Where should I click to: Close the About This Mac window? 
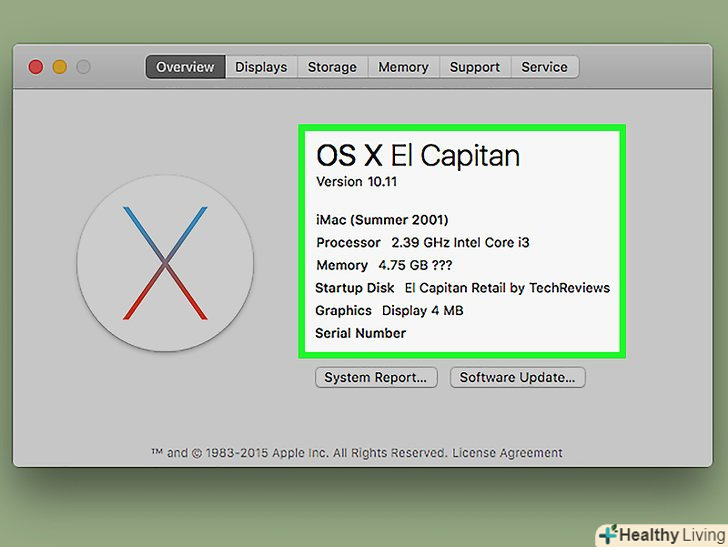pos(36,67)
